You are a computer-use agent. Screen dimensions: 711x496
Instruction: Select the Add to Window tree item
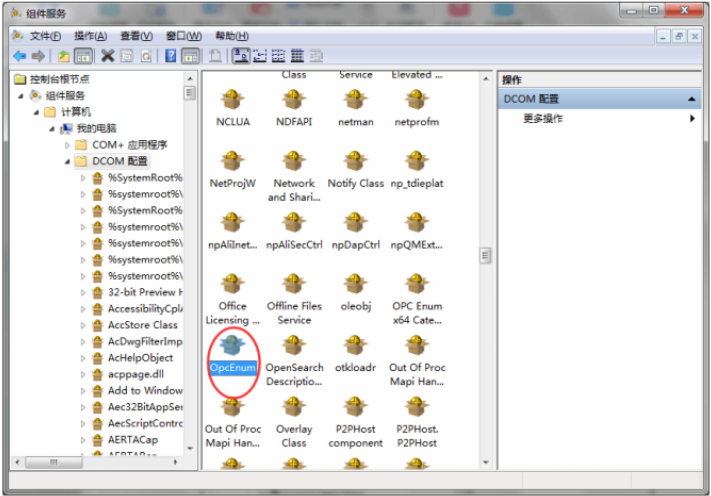tap(145, 391)
